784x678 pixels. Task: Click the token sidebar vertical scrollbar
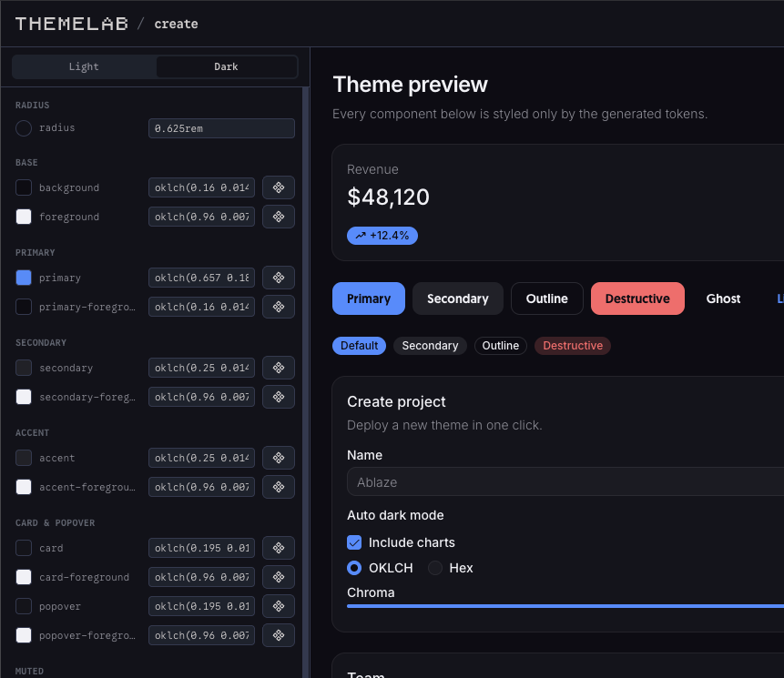point(306,383)
